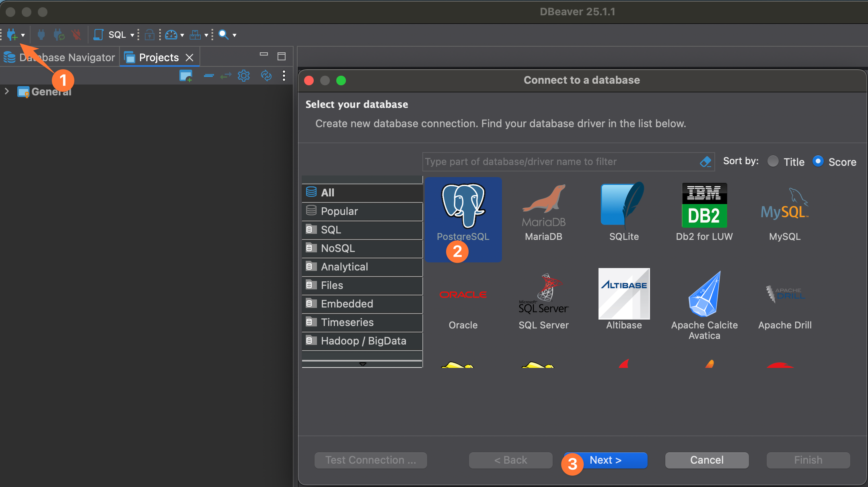Clear the filter with the eraser icon
Viewport: 868px width, 487px height.
point(706,161)
